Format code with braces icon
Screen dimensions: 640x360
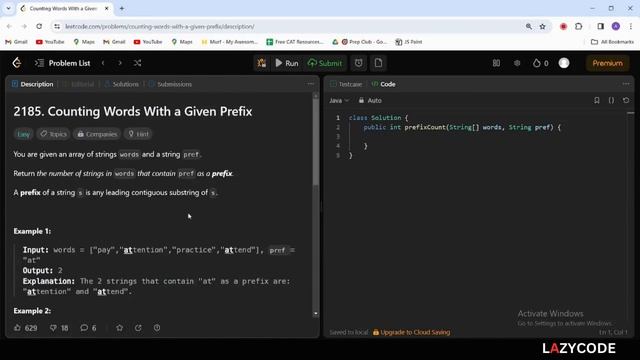[x=611, y=100]
